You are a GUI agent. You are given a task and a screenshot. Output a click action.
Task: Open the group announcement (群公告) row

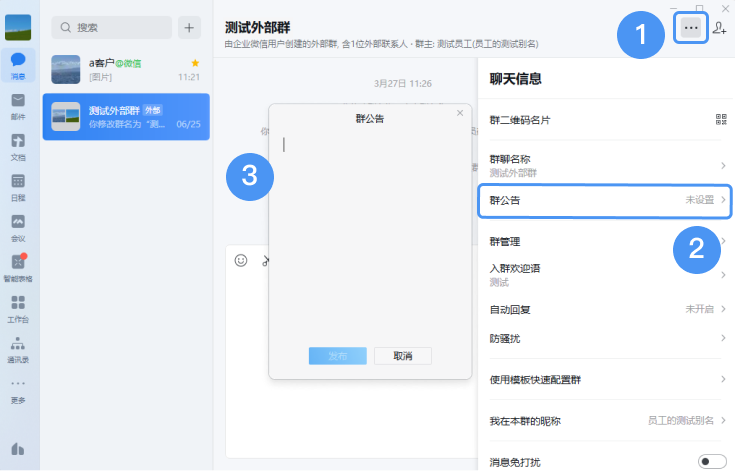coord(605,201)
